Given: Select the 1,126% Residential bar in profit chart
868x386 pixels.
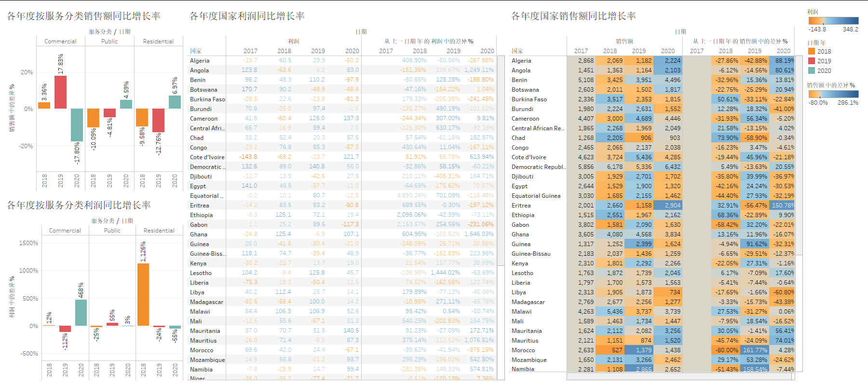Looking at the screenshot, I should (143, 294).
